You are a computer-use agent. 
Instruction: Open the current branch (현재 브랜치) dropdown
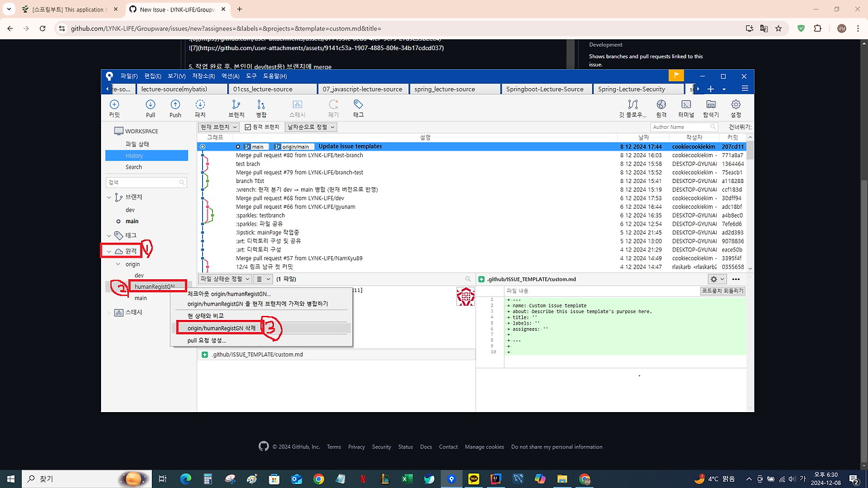(x=218, y=127)
